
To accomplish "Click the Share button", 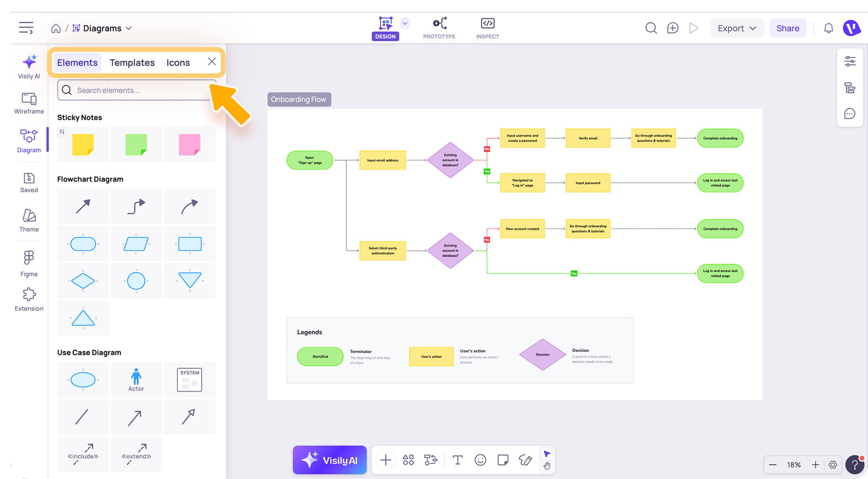I will tap(787, 28).
